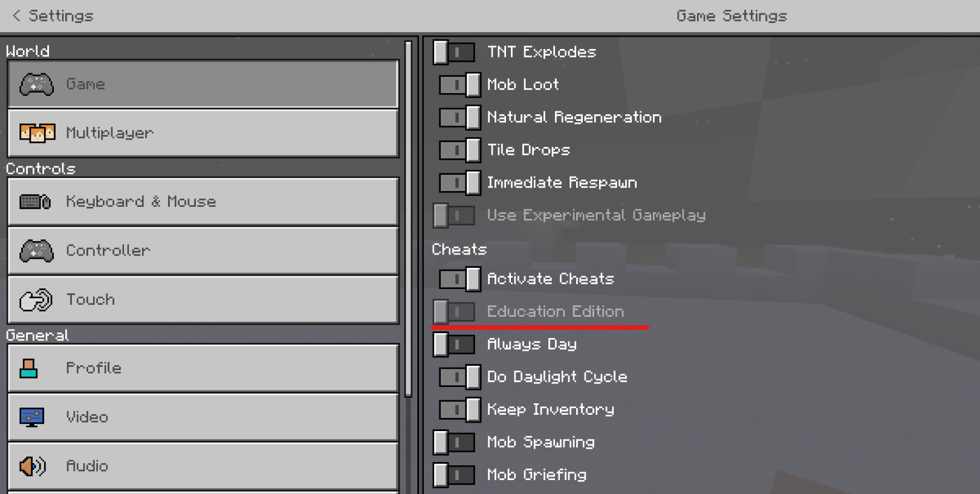Screen dimensions: 980x494
Task: Open the Profile settings section
Action: click(203, 368)
